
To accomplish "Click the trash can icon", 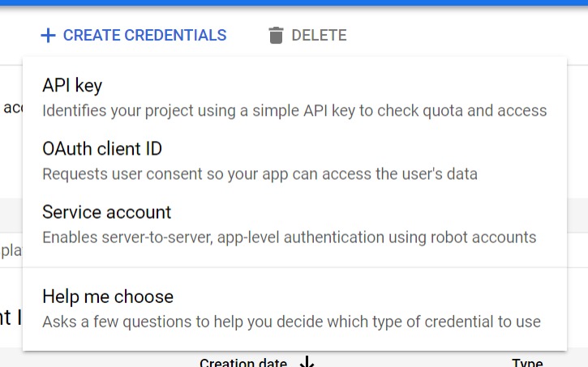I will pos(276,35).
